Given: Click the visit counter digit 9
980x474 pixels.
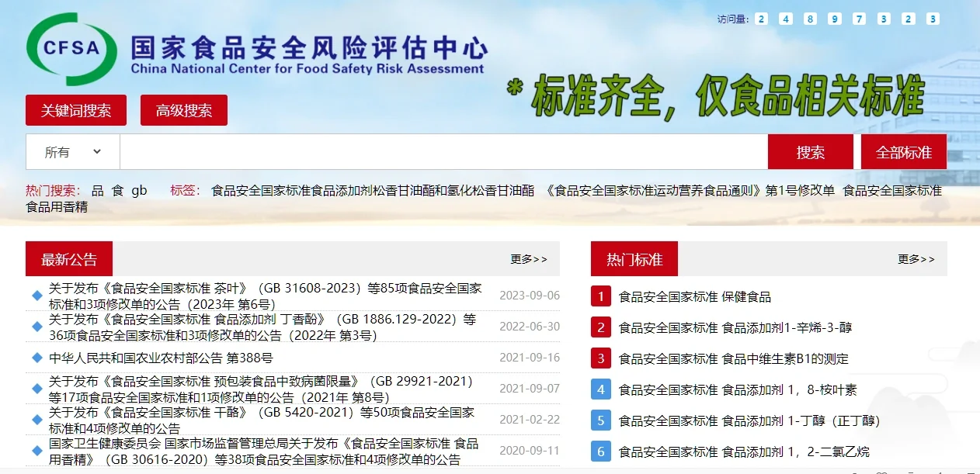Looking at the screenshot, I should point(835,19).
